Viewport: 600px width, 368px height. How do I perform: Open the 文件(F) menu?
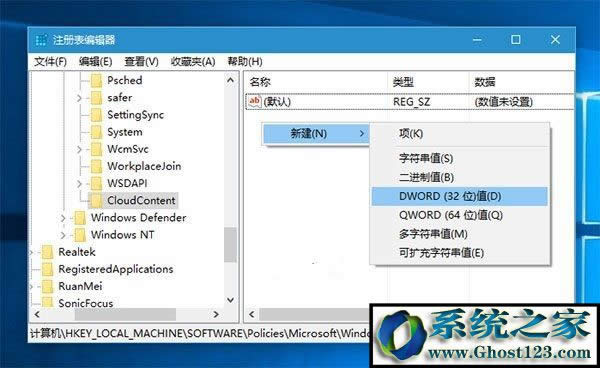(x=50, y=62)
